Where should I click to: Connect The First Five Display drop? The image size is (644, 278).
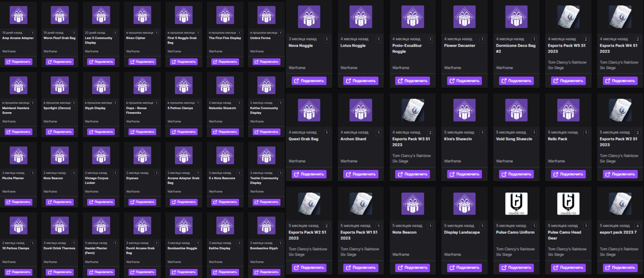point(225,62)
